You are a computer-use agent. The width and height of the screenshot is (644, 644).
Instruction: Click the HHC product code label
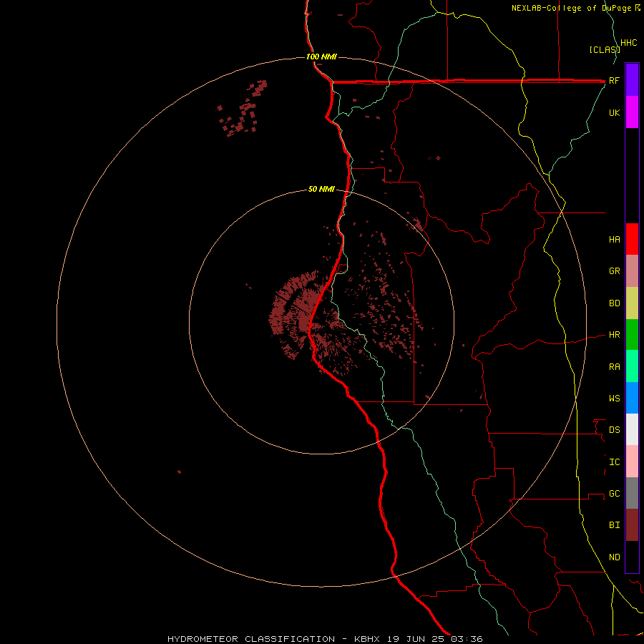(628, 43)
